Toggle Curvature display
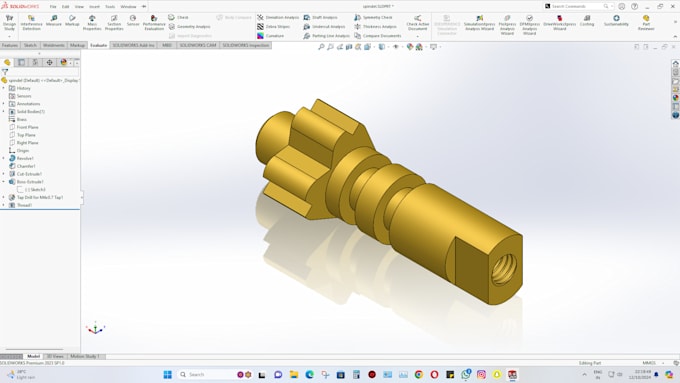This screenshot has width=680, height=383. pos(271,36)
